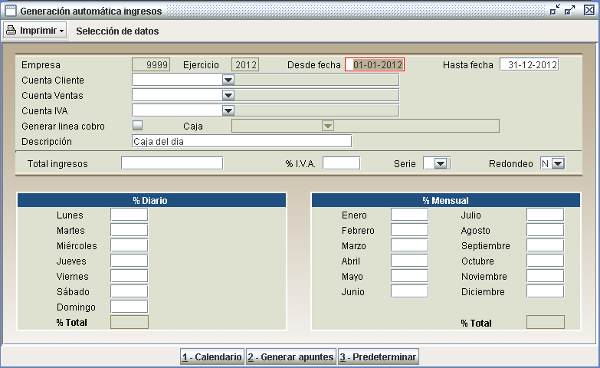The width and height of the screenshot is (600, 368).
Task: Click the Septiembre percentage field
Action: [545, 246]
